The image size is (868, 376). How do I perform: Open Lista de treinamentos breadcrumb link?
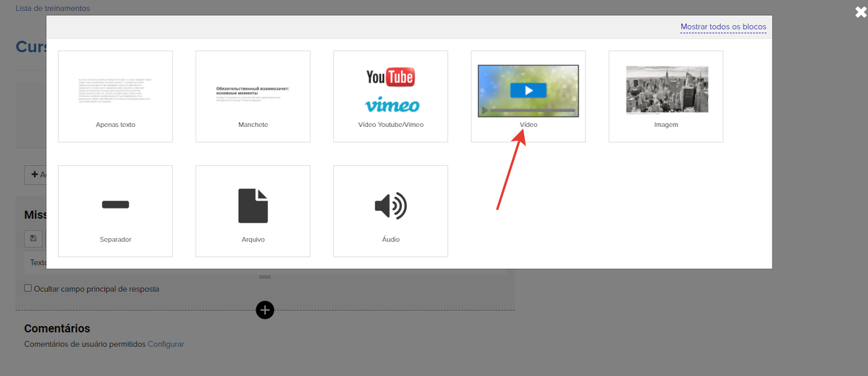(x=53, y=8)
